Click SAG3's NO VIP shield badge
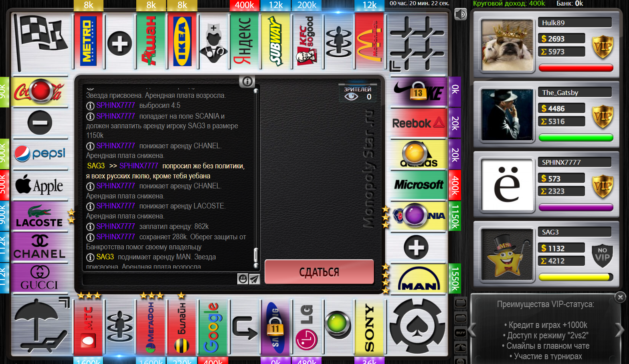629x364 pixels. 603,255
